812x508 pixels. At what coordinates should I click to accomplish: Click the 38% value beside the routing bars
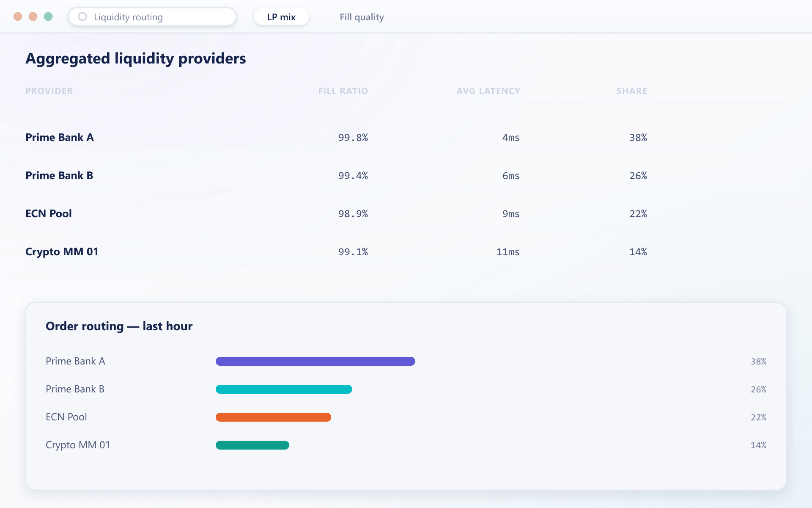758,362
